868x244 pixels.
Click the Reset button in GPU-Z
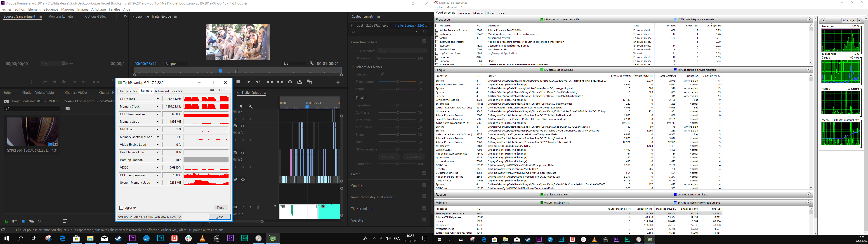[221, 208]
